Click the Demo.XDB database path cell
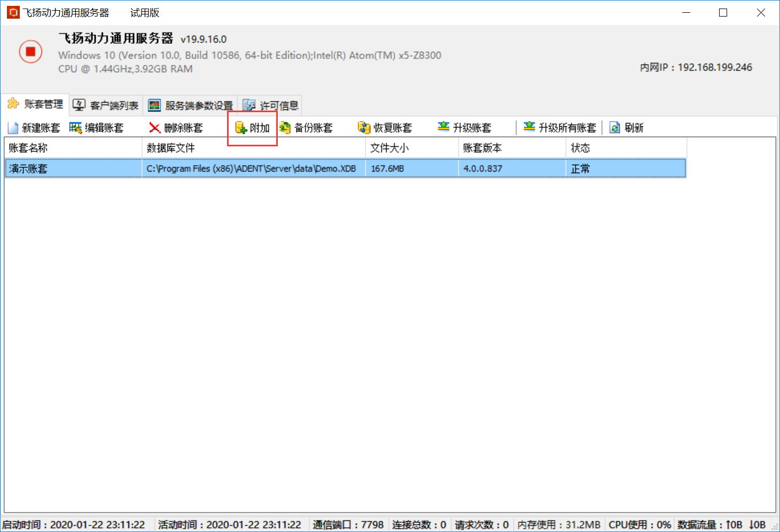780x532 pixels. (254, 168)
